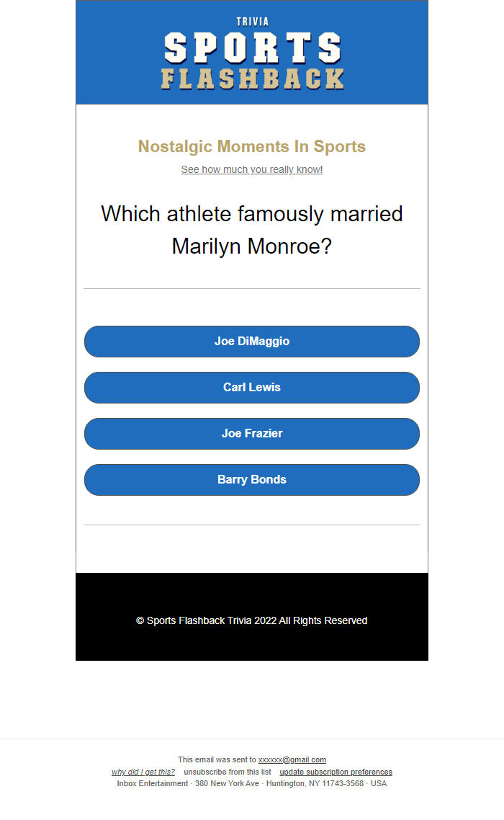504x820 pixels.
Task: Unsubscribe from this list
Action: pos(228,772)
